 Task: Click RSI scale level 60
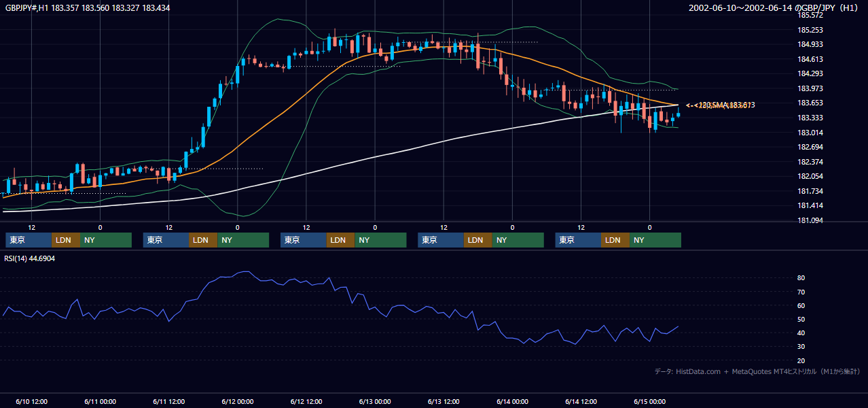click(x=801, y=305)
